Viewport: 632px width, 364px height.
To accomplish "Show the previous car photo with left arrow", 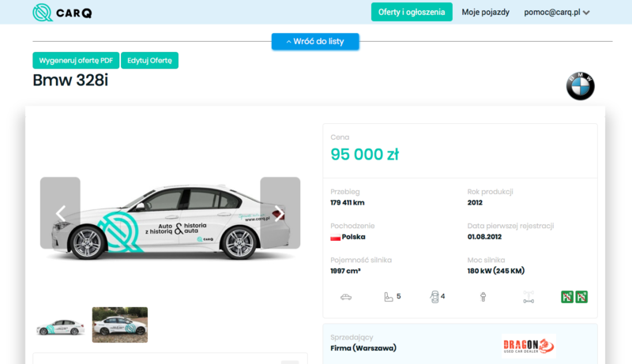I will (x=60, y=213).
